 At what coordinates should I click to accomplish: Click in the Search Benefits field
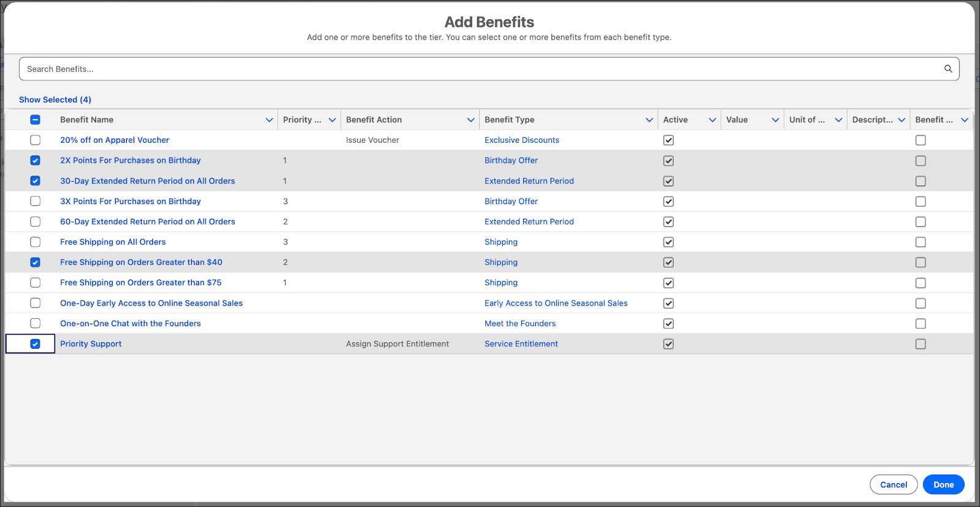tap(478, 69)
